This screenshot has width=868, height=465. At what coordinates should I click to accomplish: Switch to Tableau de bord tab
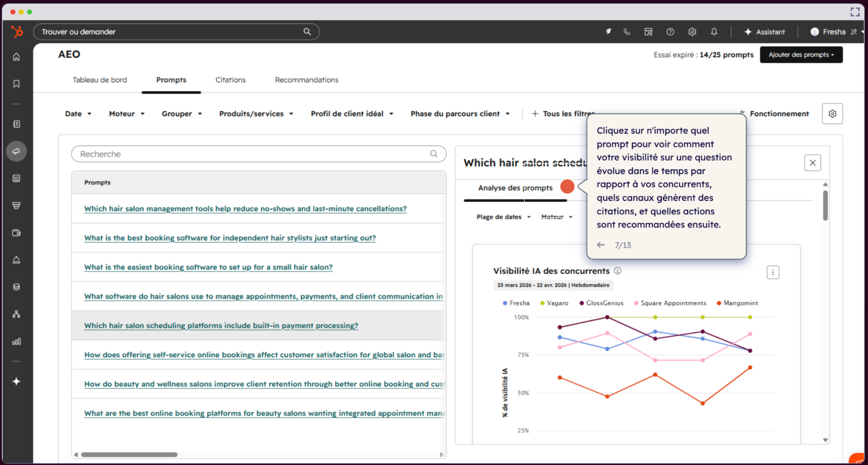tap(100, 80)
